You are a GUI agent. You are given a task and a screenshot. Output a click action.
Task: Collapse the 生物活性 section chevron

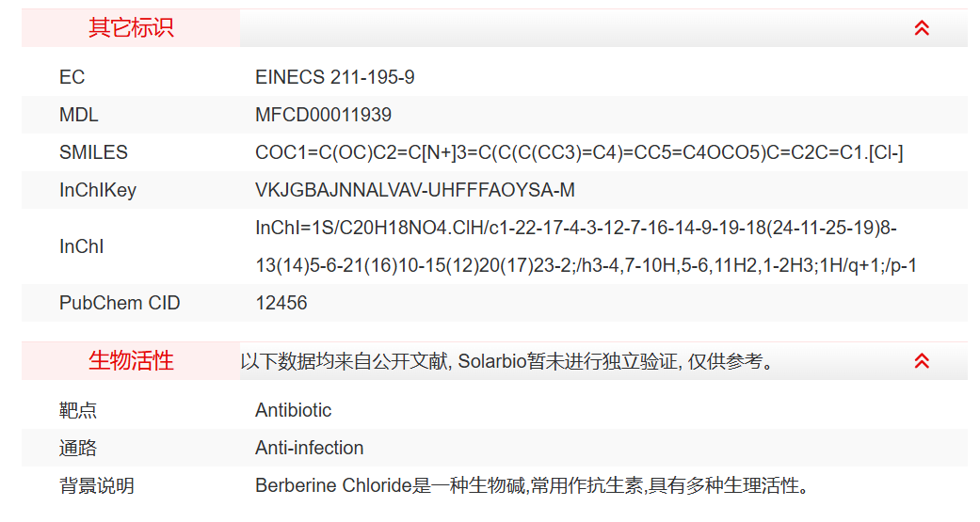(x=922, y=361)
